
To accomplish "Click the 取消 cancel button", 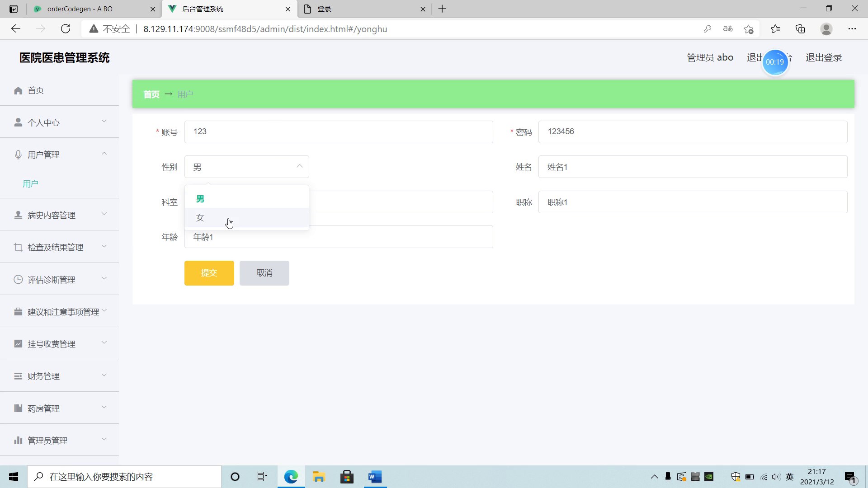I will 264,273.
